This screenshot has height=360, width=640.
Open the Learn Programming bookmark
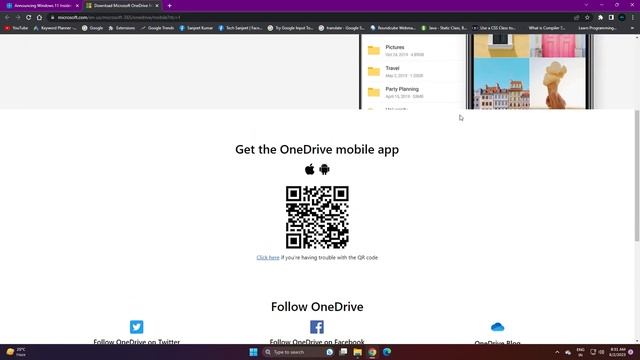[x=597, y=28]
